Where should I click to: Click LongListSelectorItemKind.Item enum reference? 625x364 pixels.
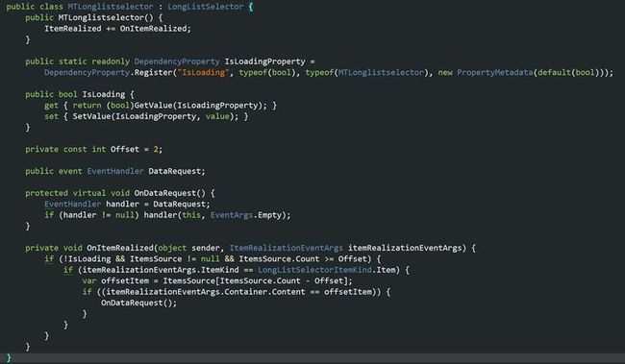click(327, 270)
